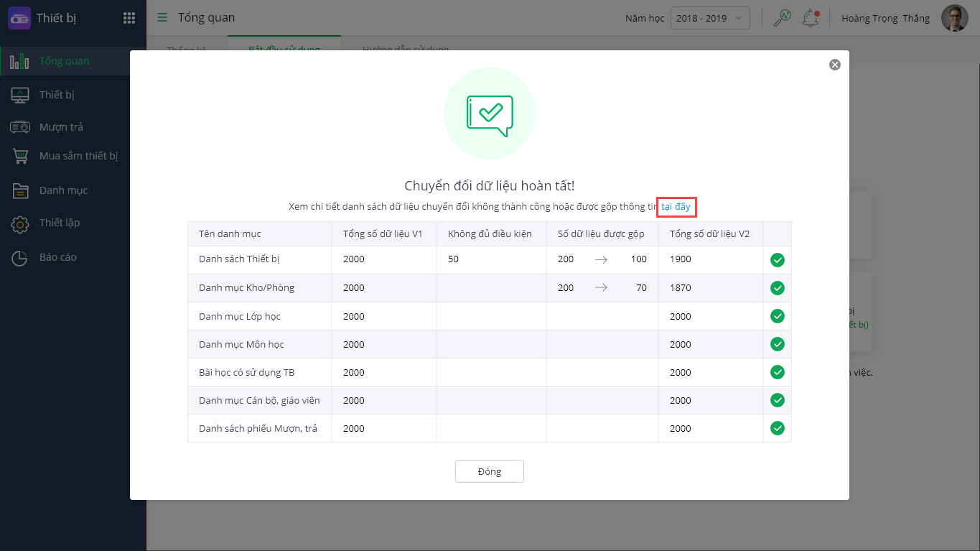Open the notification bell
The height and width of the screenshot is (551, 980).
pos(811,18)
